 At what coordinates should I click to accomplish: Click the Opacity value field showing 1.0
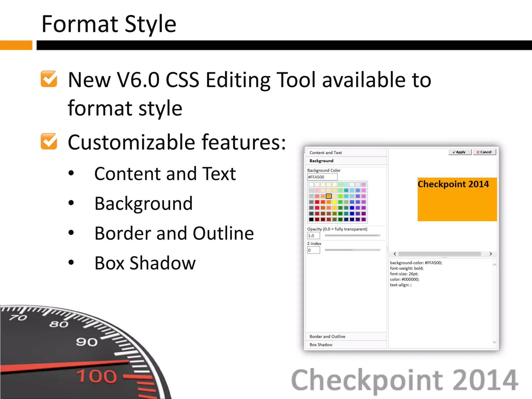click(x=314, y=236)
